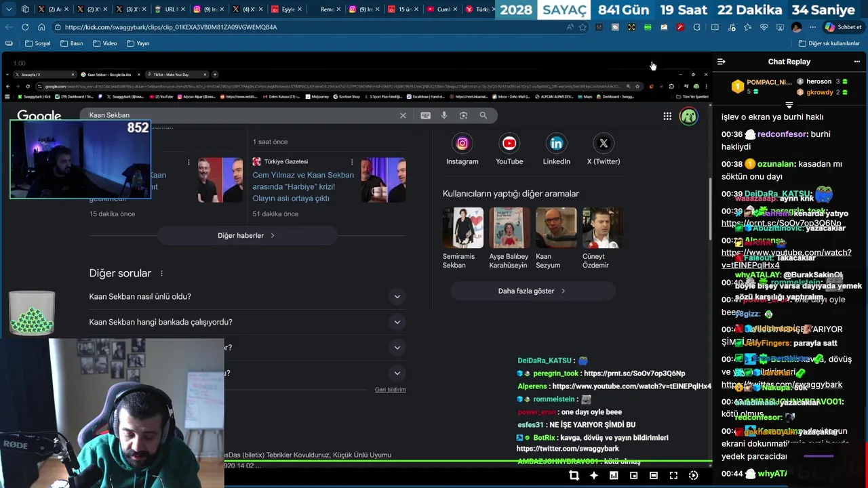Viewport: 868px width, 488px height.
Task: Click ozunalan username in chat replay
Action: (776, 164)
